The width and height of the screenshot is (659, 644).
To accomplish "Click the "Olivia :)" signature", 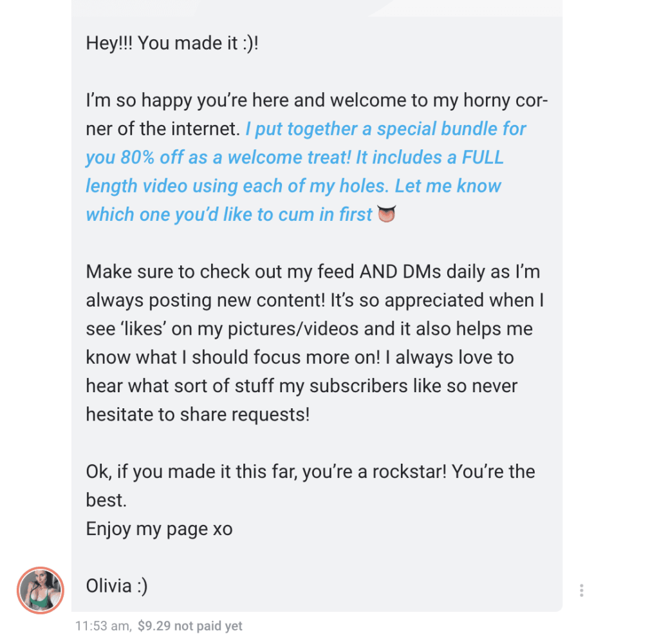I will point(116,586).
